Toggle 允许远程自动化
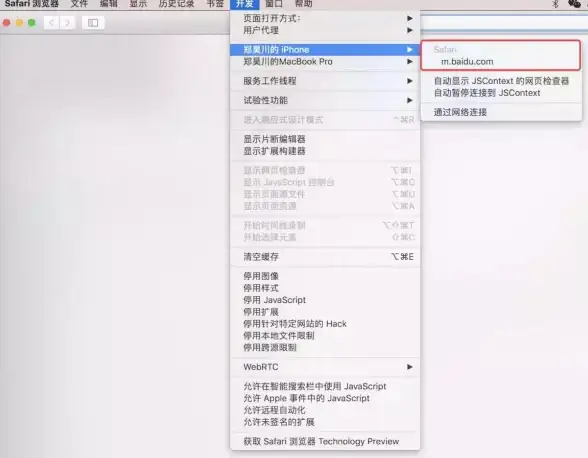 [x=325, y=410]
